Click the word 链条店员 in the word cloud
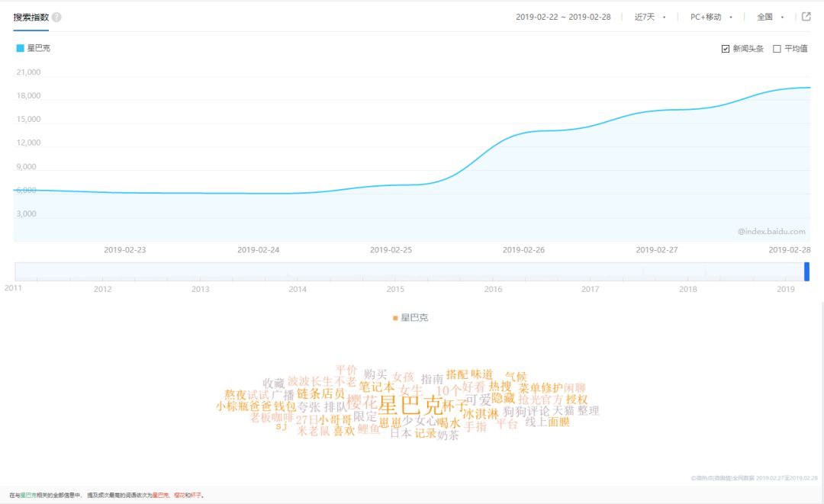Viewport: 824px width, 504px height. point(320,393)
